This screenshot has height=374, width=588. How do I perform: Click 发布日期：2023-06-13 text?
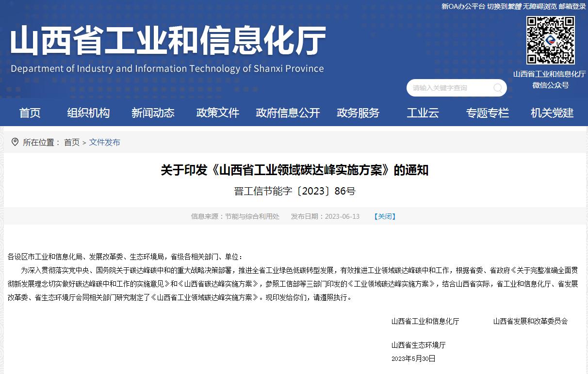(325, 216)
